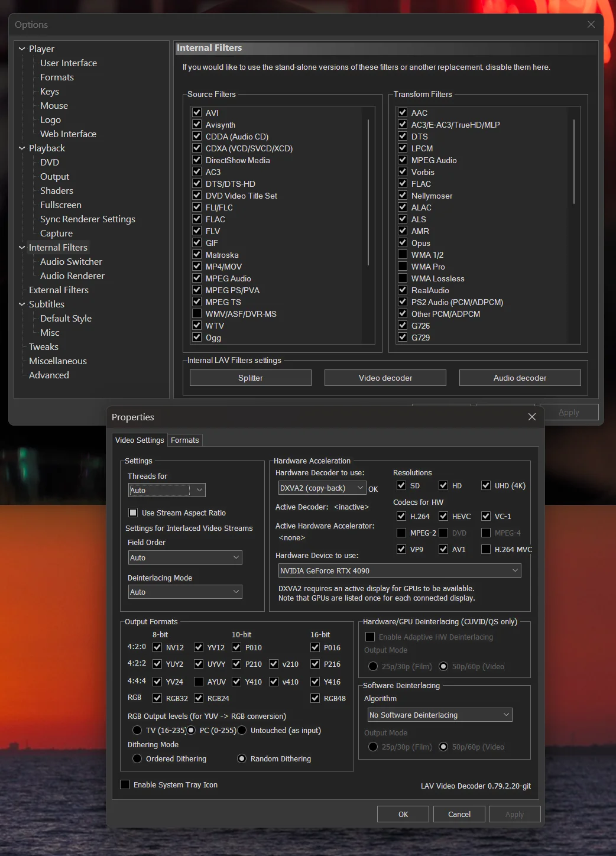Image resolution: width=616 pixels, height=856 pixels.
Task: Go to Shaders settings in the tree
Action: [x=57, y=191]
